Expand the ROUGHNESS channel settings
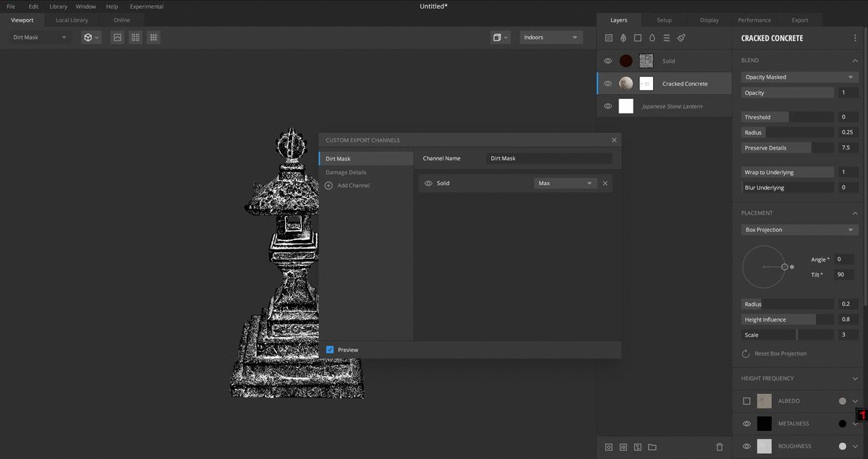 tap(855, 446)
